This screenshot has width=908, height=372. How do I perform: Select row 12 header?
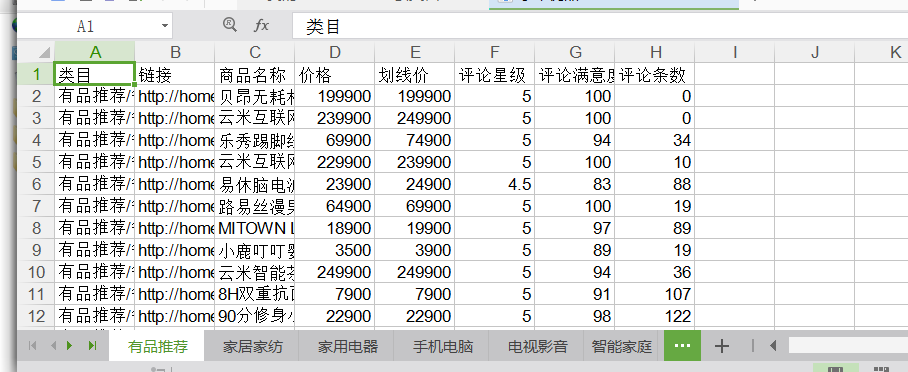[36, 316]
